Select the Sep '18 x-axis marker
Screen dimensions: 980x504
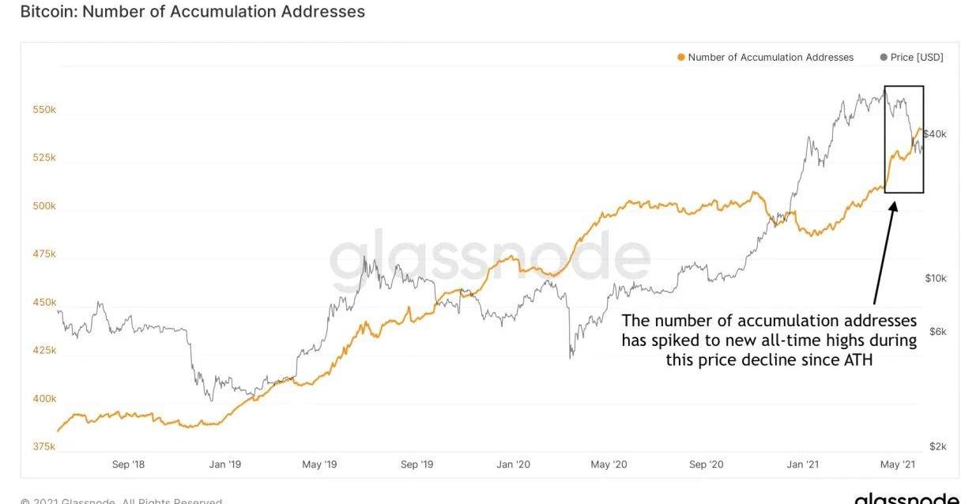(x=128, y=465)
